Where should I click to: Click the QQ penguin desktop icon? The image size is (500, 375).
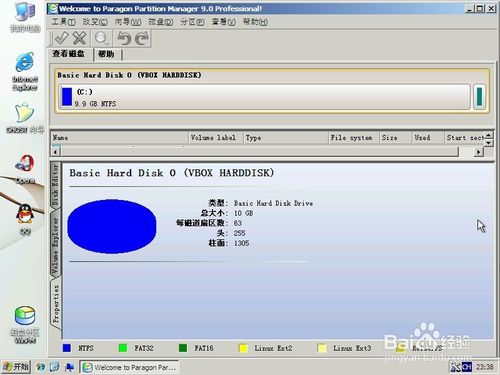click(25, 219)
